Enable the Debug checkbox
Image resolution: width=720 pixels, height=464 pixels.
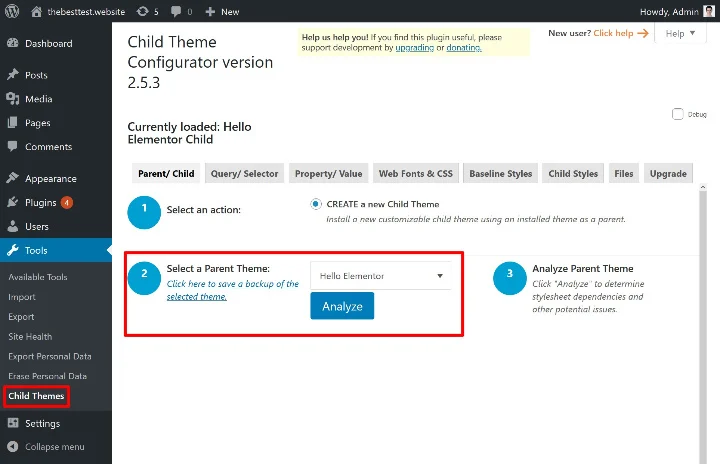(678, 114)
